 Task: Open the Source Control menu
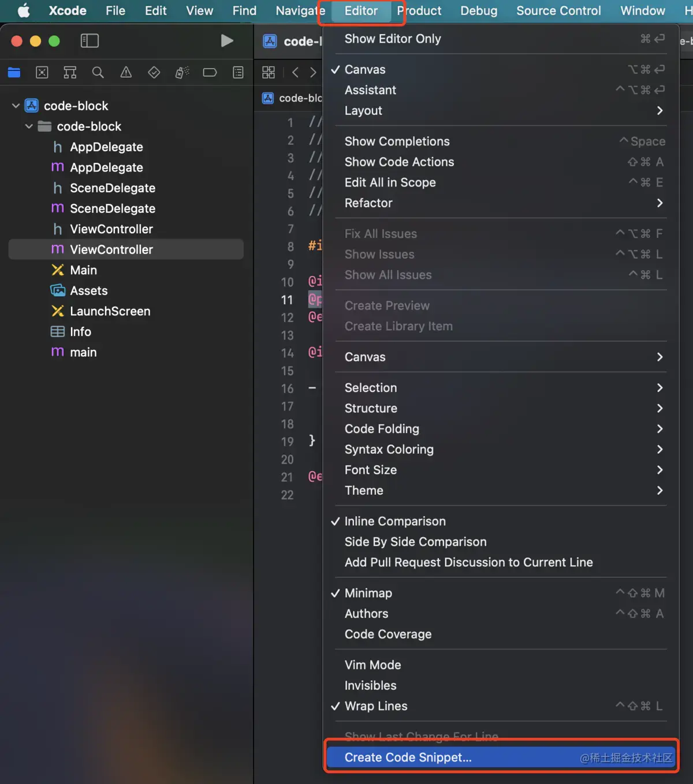coord(558,10)
